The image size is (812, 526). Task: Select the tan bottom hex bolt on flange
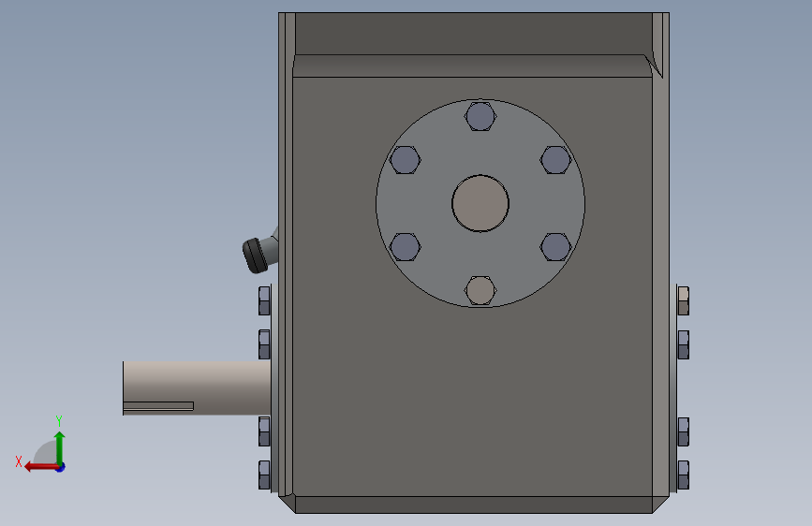pos(480,290)
